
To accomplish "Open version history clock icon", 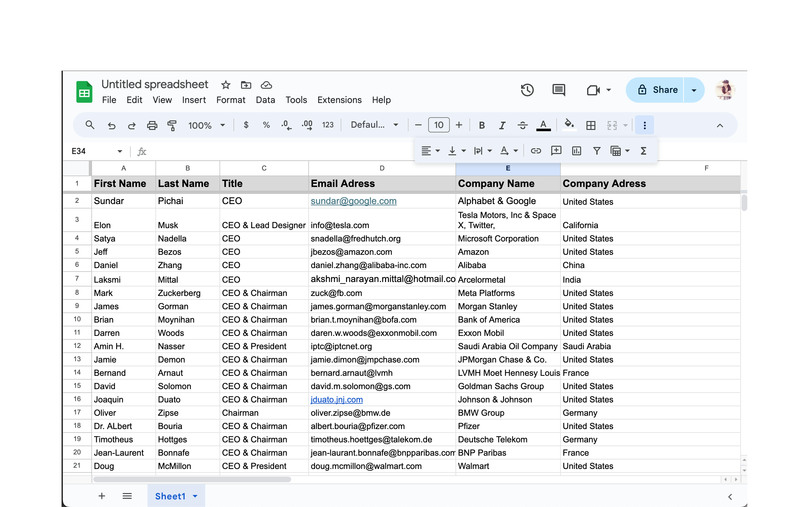I will 527,90.
